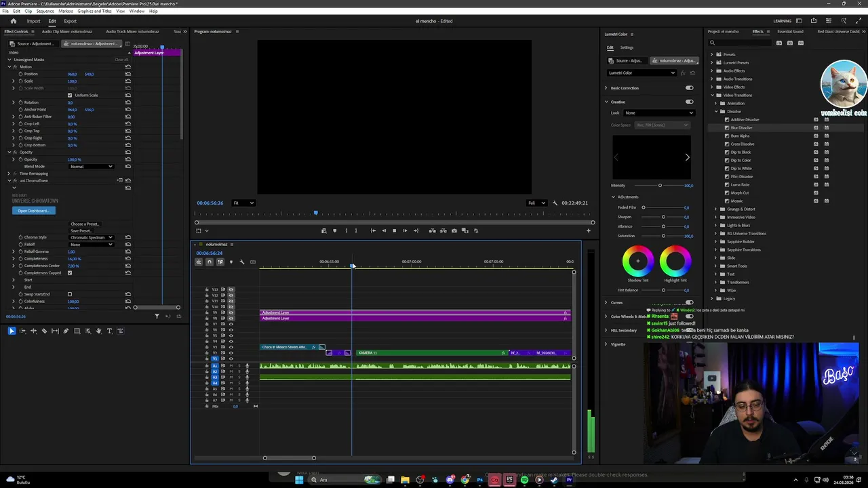Viewport: 868px width, 488px height.
Task: Open Timeline Display Settings wrench
Action: pyautogui.click(x=242, y=262)
